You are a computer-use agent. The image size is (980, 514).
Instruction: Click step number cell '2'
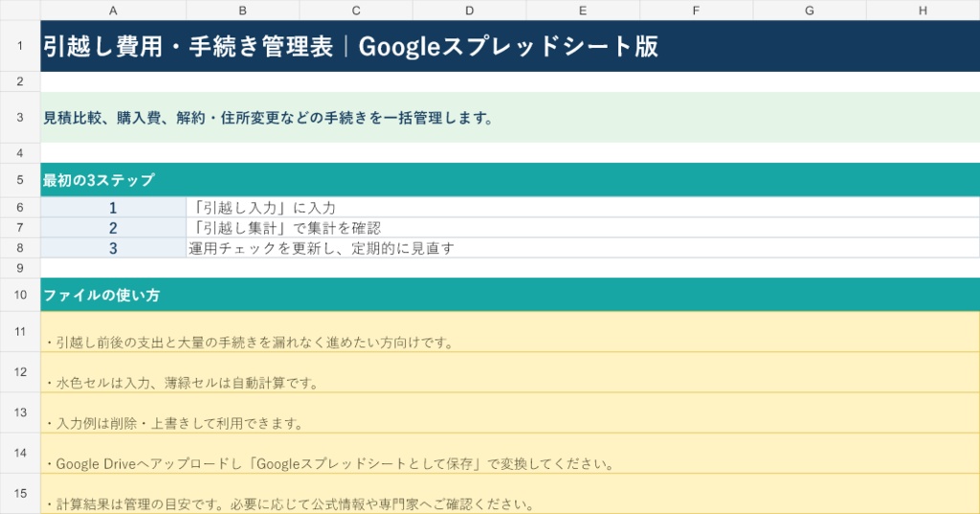(x=113, y=228)
